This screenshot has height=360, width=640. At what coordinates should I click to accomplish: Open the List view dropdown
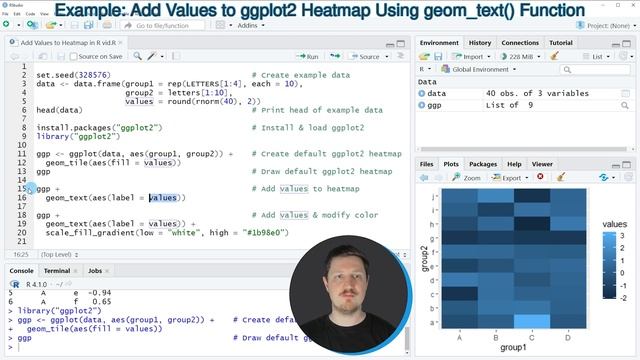pos(597,56)
